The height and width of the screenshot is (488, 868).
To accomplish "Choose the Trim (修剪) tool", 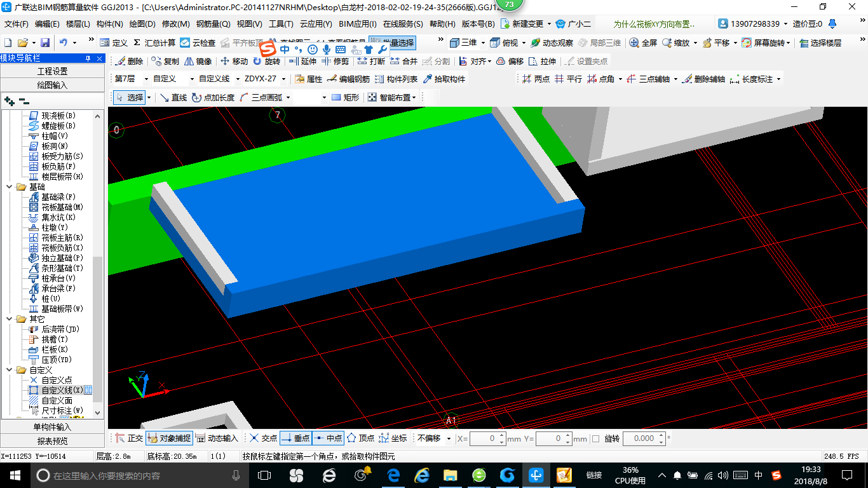I will click(335, 62).
